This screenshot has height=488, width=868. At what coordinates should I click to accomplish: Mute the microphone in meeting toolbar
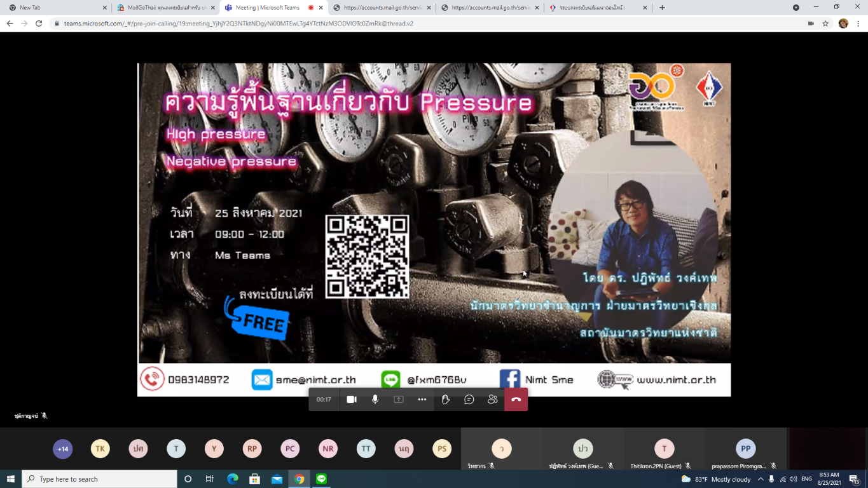coord(375,400)
